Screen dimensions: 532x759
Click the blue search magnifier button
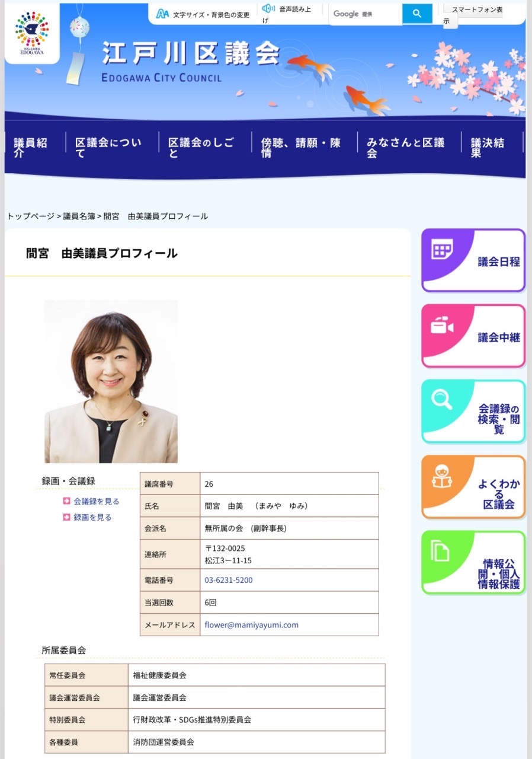[417, 14]
